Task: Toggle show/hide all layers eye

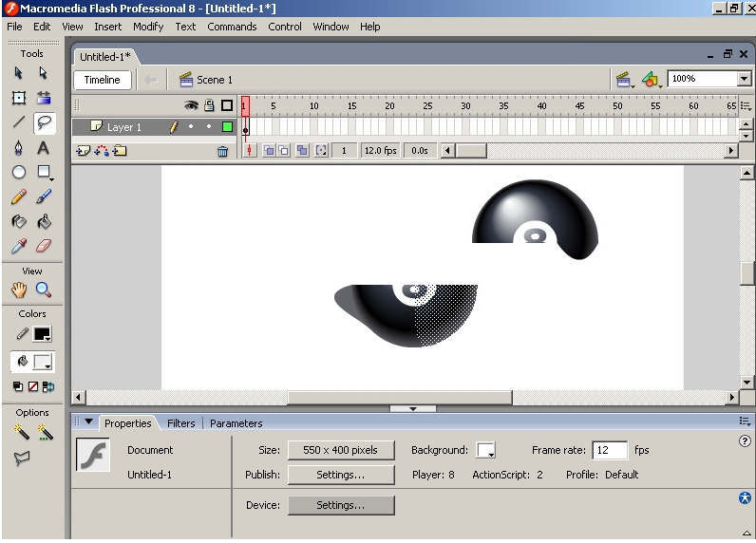Action: click(192, 105)
